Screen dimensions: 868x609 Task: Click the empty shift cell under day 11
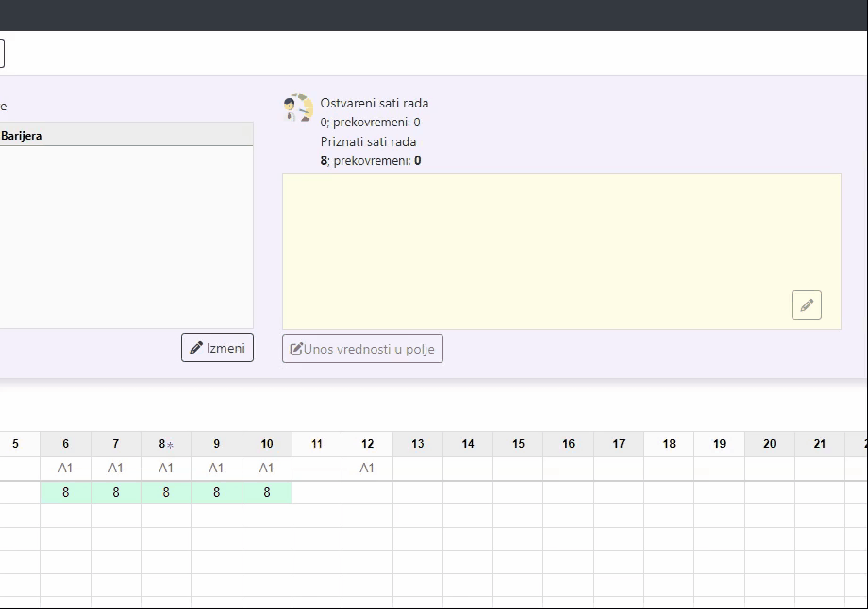click(x=317, y=468)
